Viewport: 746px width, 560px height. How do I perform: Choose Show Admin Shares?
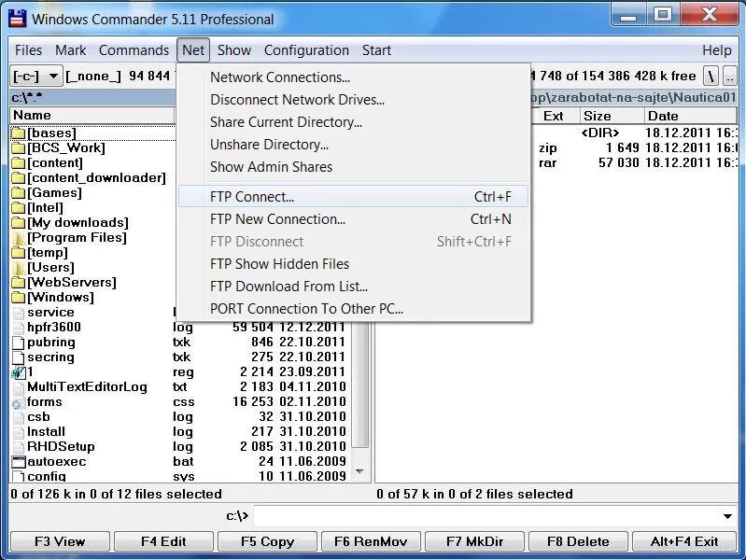(354, 166)
